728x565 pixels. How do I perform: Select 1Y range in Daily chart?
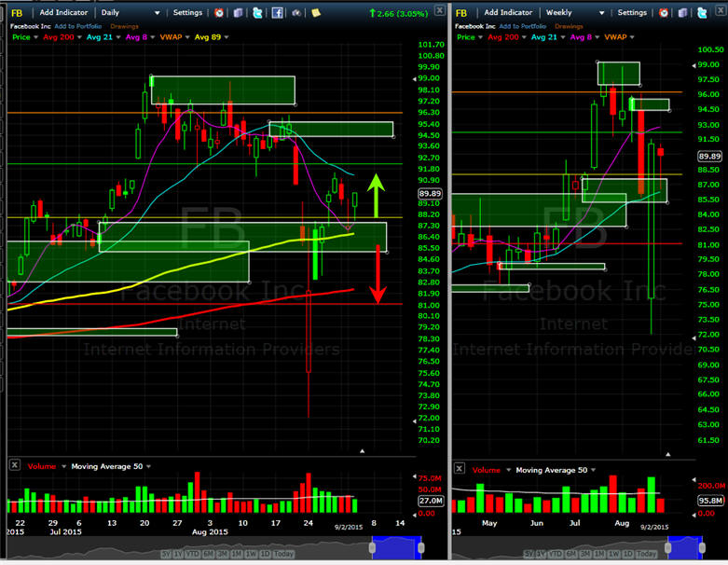point(178,554)
